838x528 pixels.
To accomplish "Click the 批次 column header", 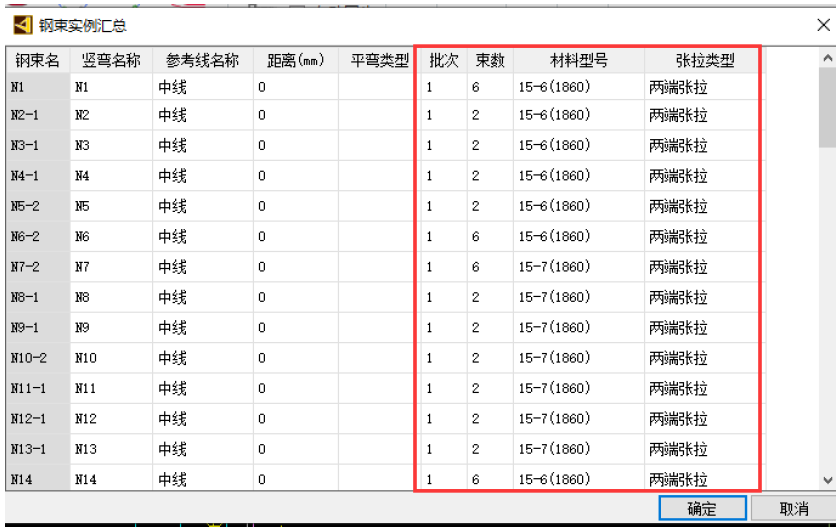I will (x=444, y=60).
